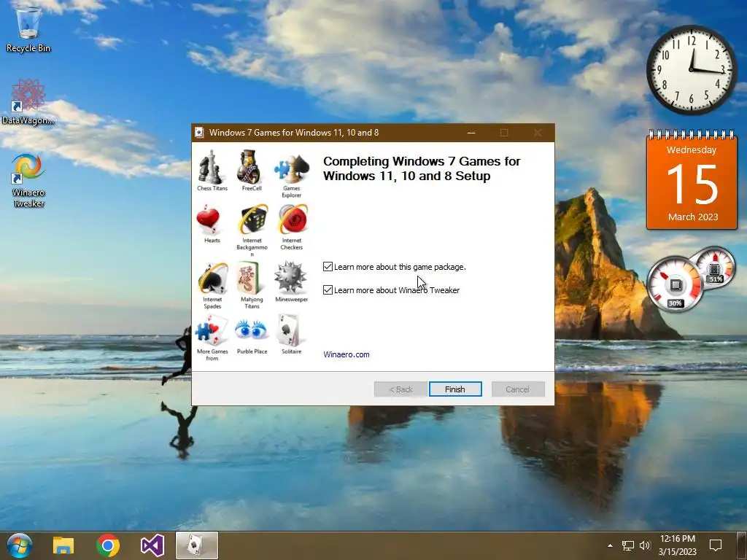Click the Solitaire cards icon
The height and width of the screenshot is (560, 747).
click(x=289, y=330)
